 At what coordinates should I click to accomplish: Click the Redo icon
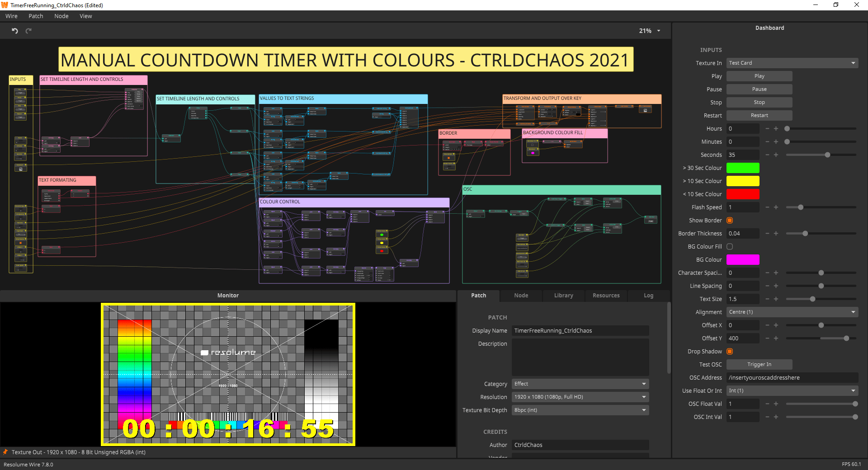(28, 31)
